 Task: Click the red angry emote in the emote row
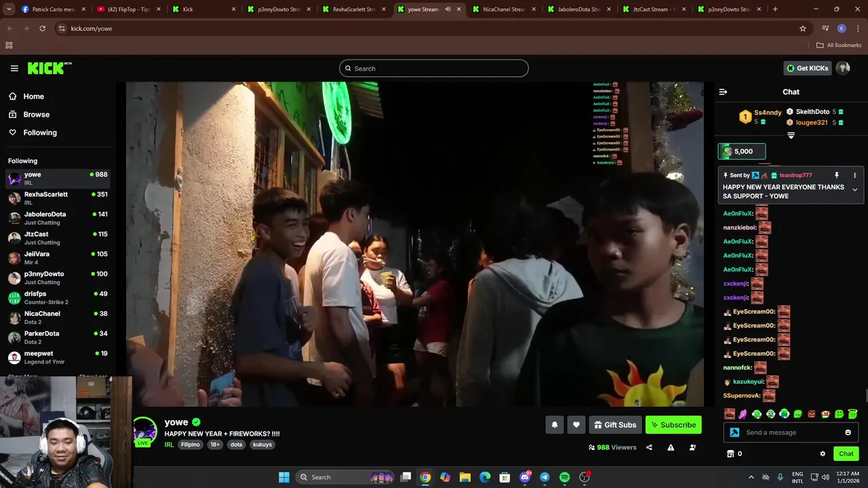[x=812, y=414]
